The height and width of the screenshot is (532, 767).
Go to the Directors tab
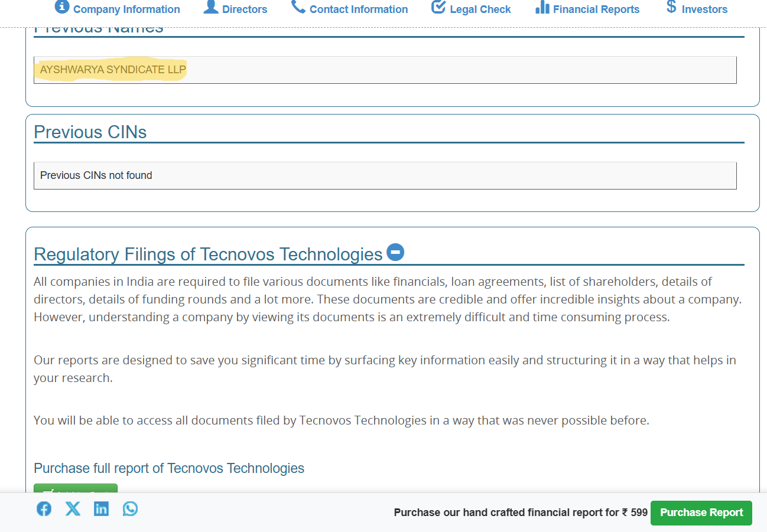pyautogui.click(x=235, y=9)
